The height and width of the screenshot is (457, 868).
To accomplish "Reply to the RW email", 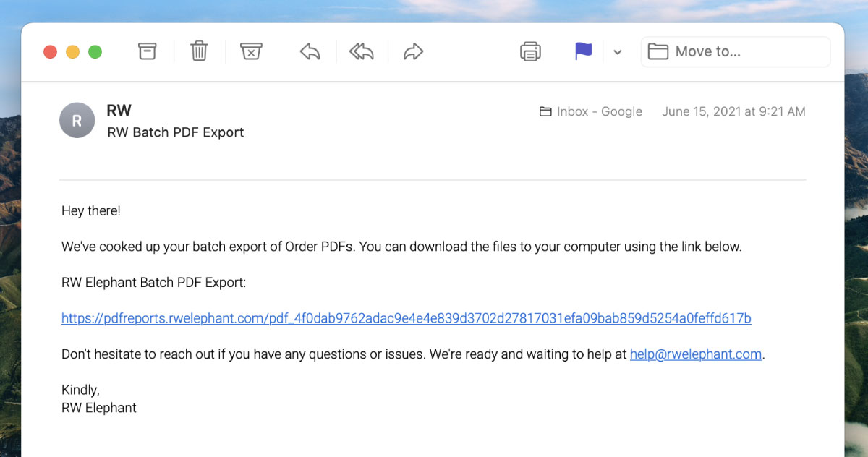I will pyautogui.click(x=310, y=51).
